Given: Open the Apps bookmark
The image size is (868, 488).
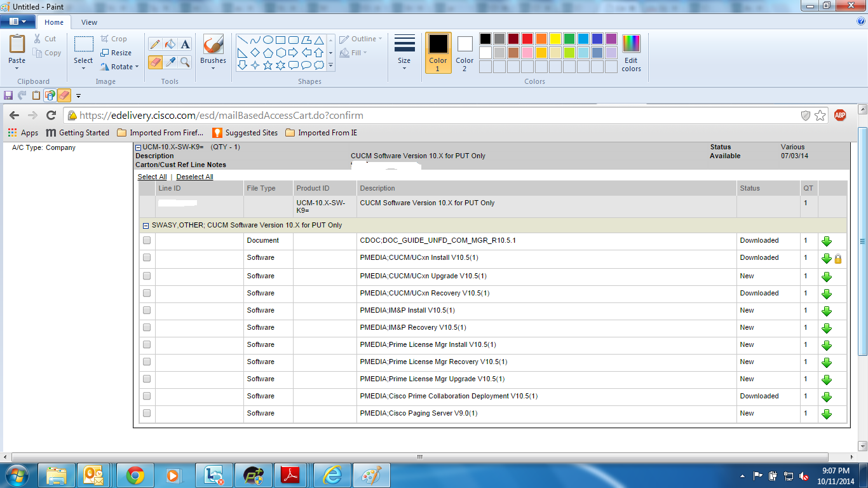Looking at the screenshot, I should pos(24,133).
